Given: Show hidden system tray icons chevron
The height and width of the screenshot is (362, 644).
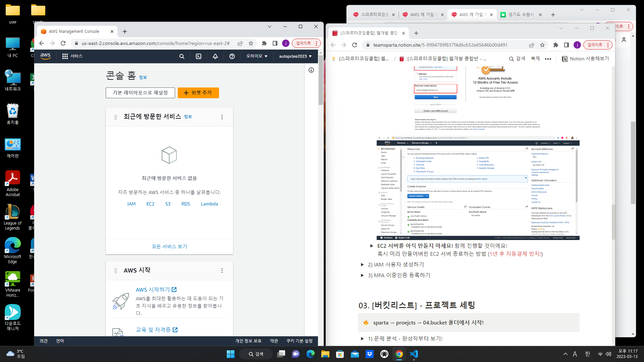Looking at the screenshot, I should tap(566, 354).
